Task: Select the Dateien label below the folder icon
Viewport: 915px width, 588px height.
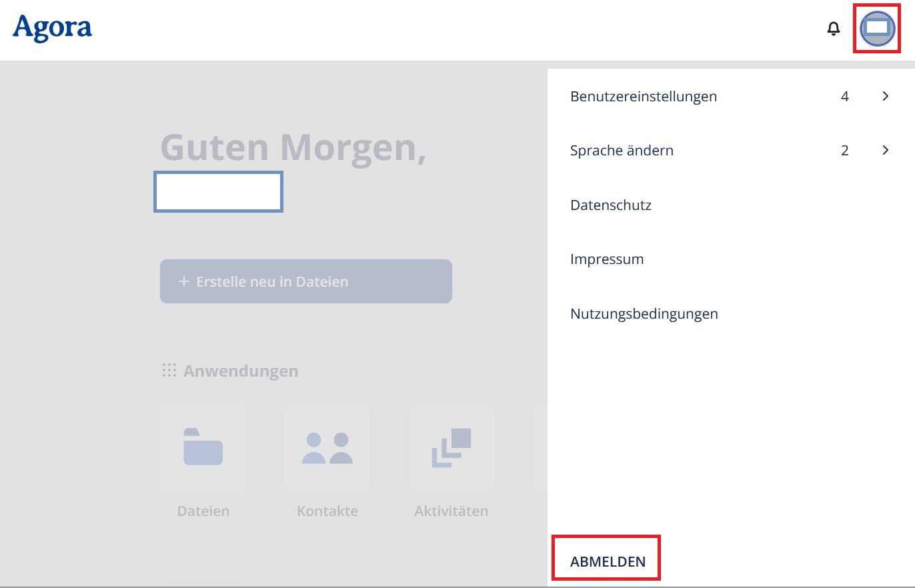Action: pos(203,511)
